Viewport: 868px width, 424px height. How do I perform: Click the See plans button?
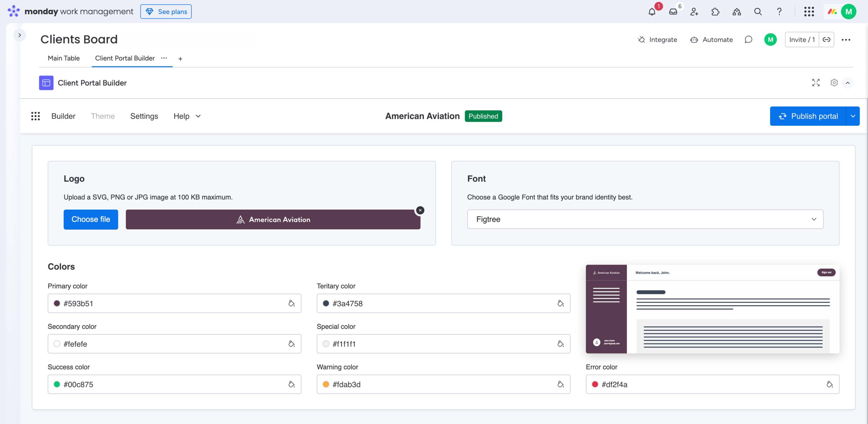166,12
